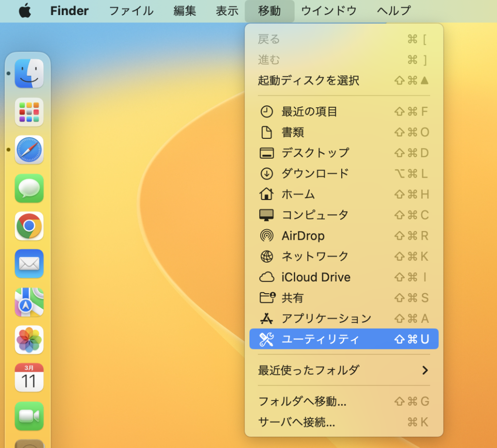Open the ファイル menu
This screenshot has height=448, width=497.
131,11
